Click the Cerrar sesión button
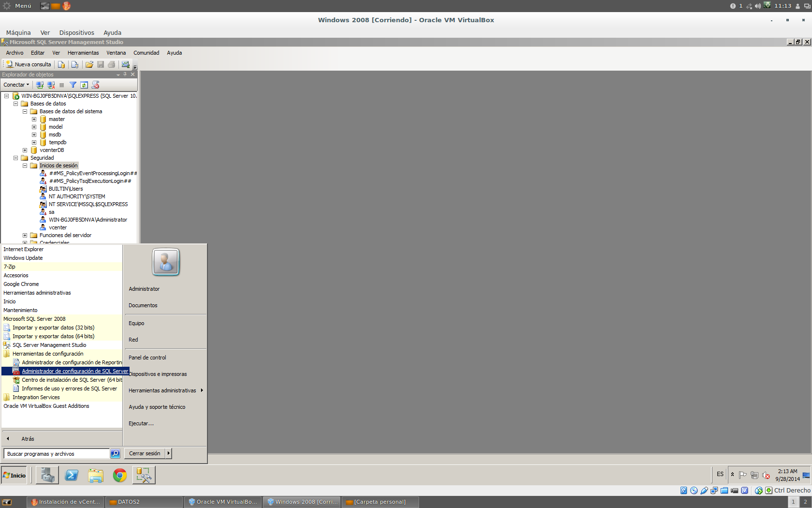Viewport: 812px width, 508px height. 145,453
